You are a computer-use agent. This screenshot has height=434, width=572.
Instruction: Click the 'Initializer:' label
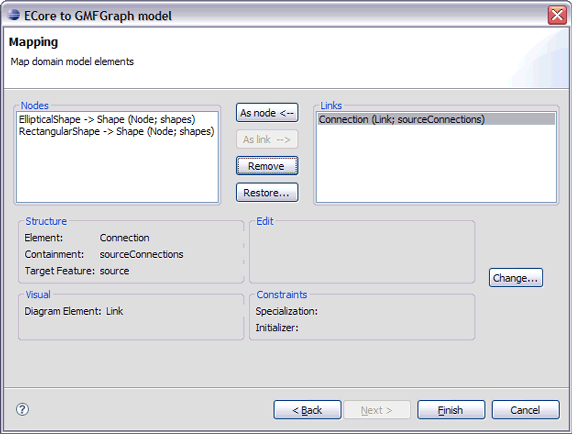coord(277,328)
